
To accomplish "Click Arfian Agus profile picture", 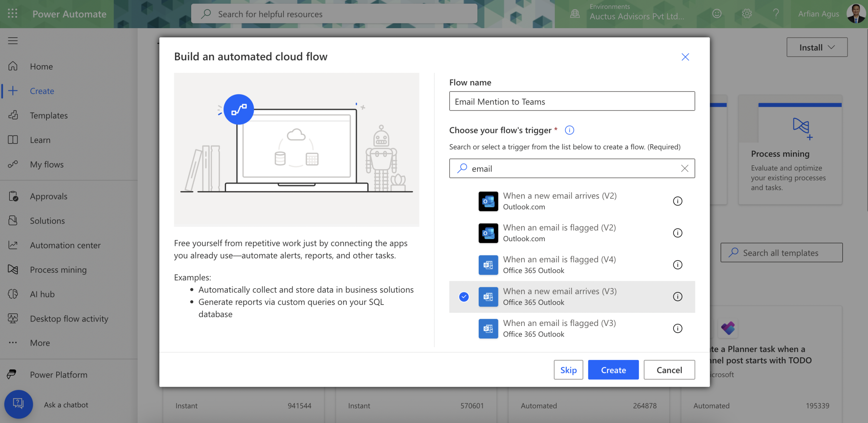I will pos(856,14).
